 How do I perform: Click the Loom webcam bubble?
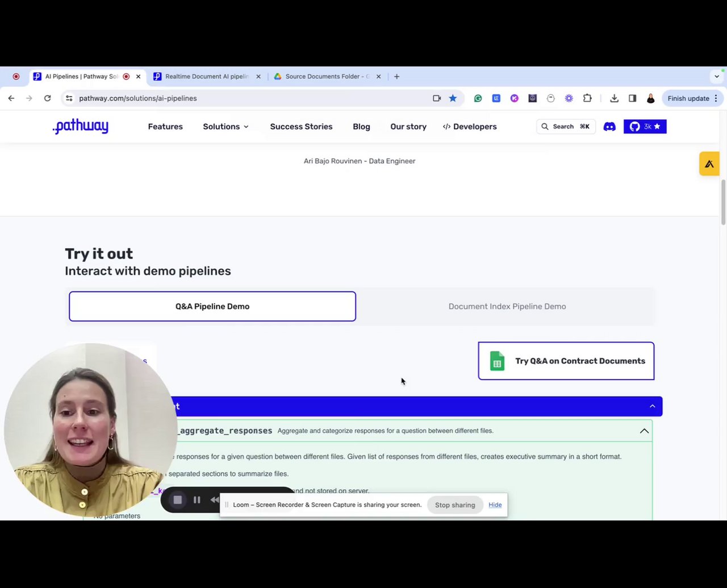pos(91,430)
